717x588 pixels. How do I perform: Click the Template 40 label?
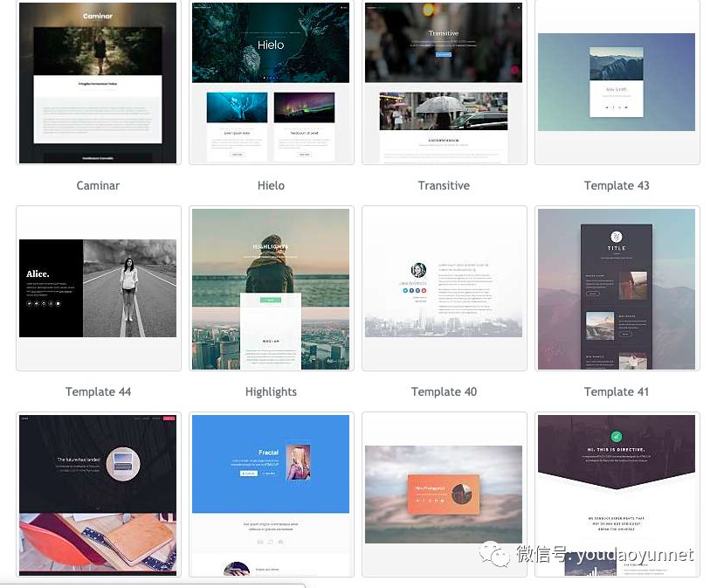point(444,391)
